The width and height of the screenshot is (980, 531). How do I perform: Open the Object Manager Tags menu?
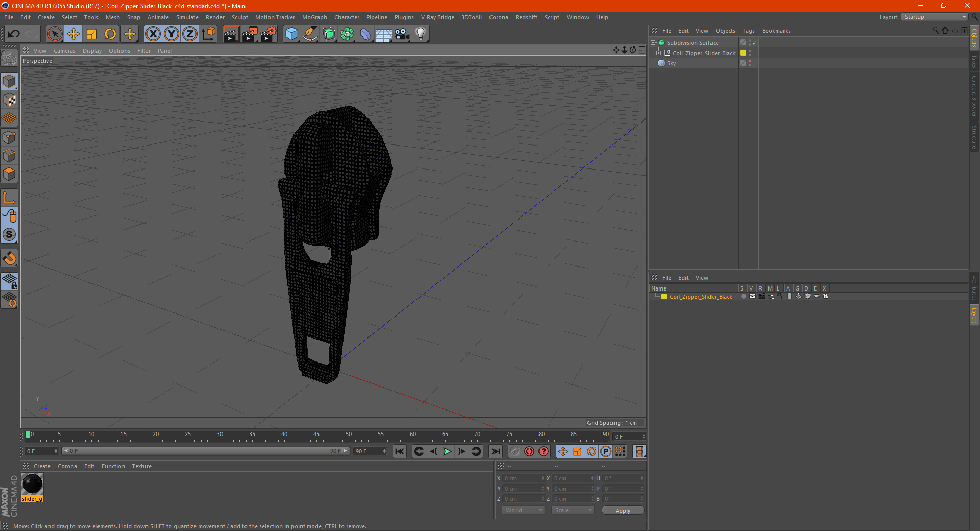(748, 31)
